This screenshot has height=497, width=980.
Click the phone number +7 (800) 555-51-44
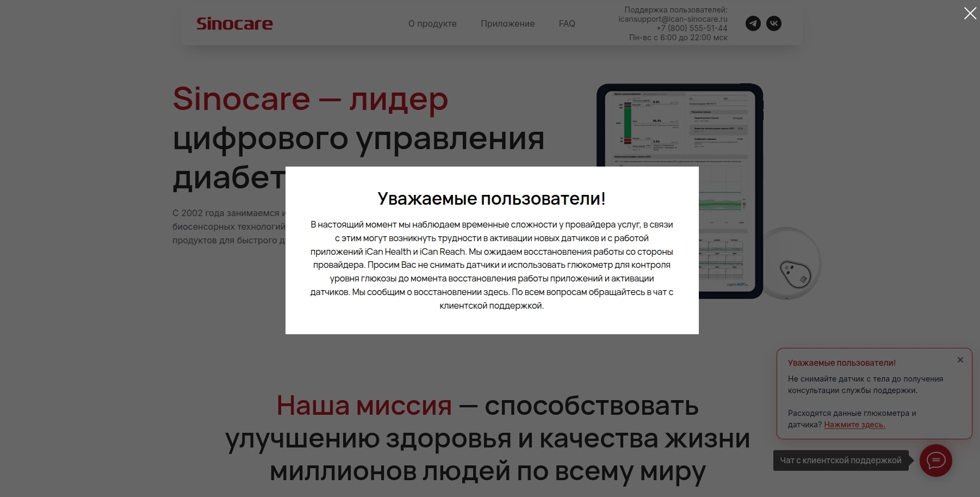tap(692, 28)
